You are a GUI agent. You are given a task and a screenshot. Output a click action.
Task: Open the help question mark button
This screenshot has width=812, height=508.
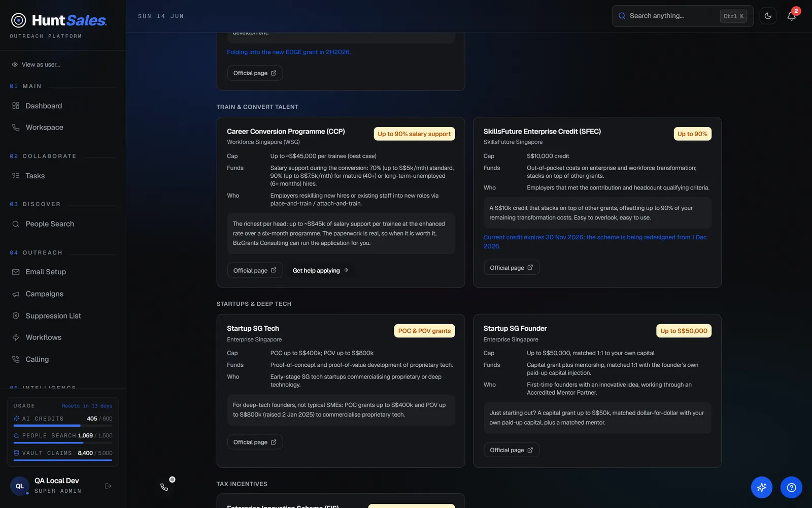pos(791,488)
